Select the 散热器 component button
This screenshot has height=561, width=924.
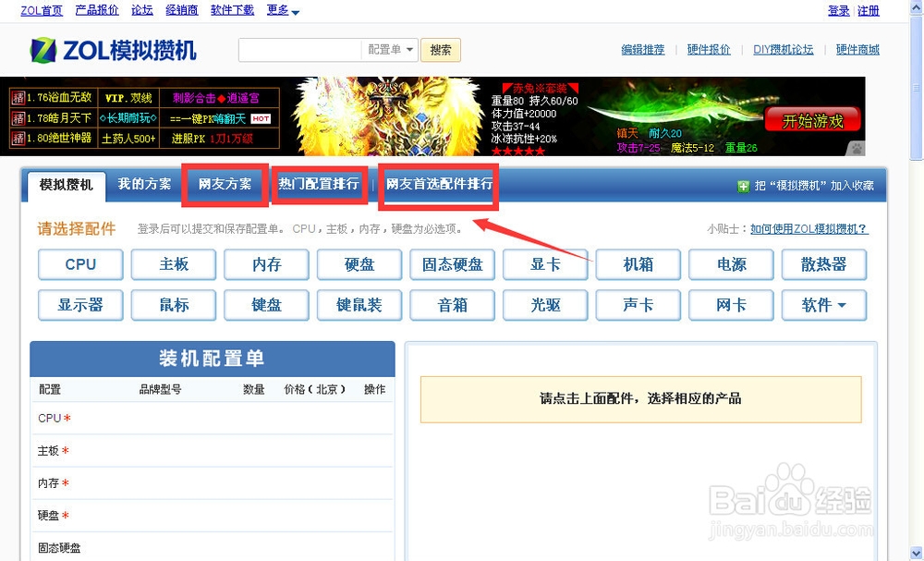point(824,264)
